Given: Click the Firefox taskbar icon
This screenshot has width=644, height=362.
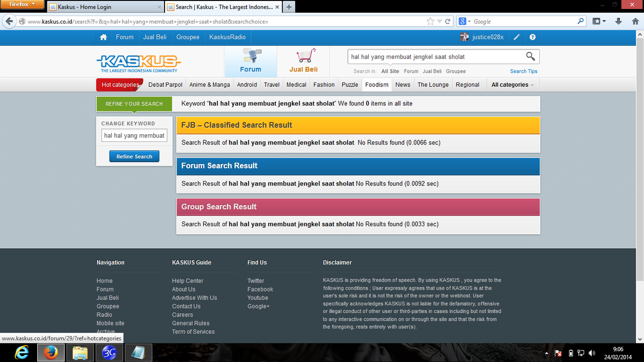Looking at the screenshot, I should [50, 353].
